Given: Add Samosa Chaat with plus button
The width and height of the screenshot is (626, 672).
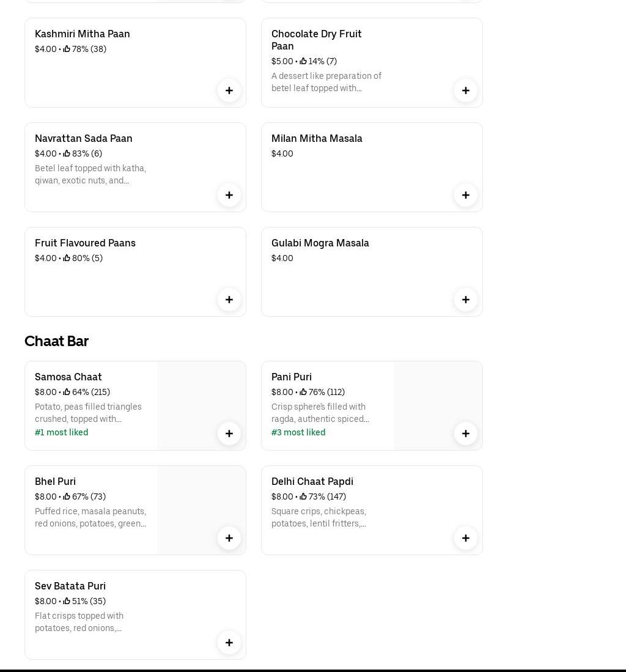Looking at the screenshot, I should coord(229,434).
